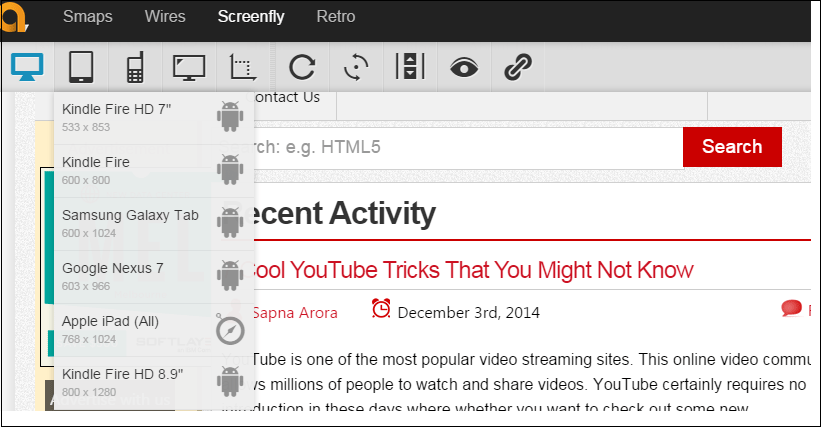Select Apple iPad (All) device
Viewport: 828px width, 440px height.
coord(154,330)
